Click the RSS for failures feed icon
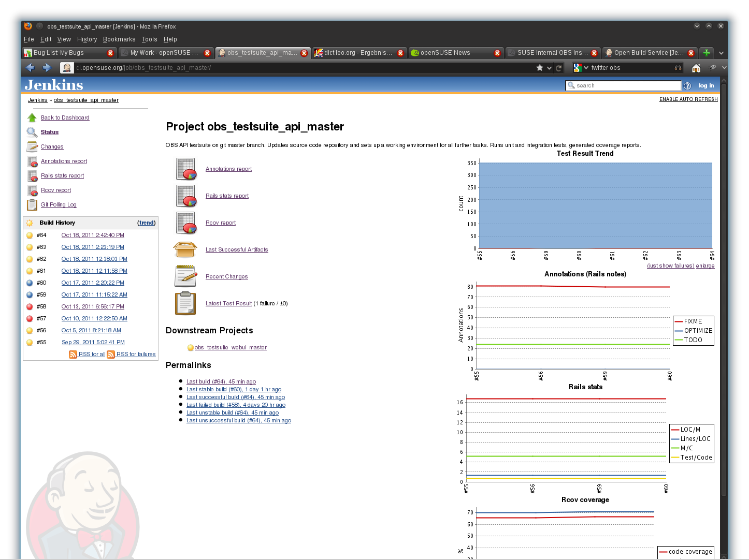749x560 pixels. [x=110, y=354]
